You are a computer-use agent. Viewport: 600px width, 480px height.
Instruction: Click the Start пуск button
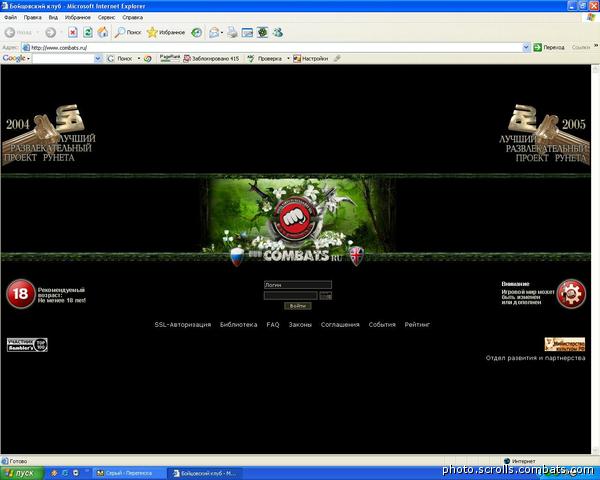pyautogui.click(x=22, y=473)
